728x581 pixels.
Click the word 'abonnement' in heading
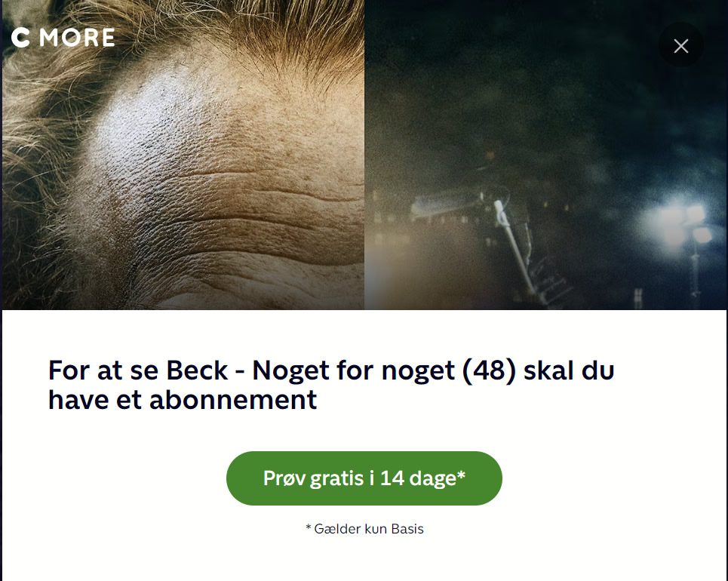pos(233,400)
